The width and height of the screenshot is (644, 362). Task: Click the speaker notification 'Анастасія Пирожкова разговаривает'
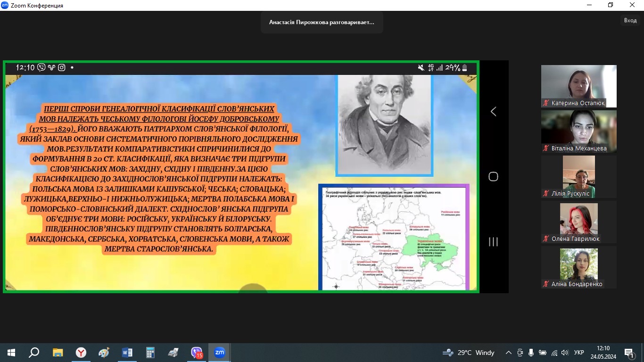click(322, 22)
